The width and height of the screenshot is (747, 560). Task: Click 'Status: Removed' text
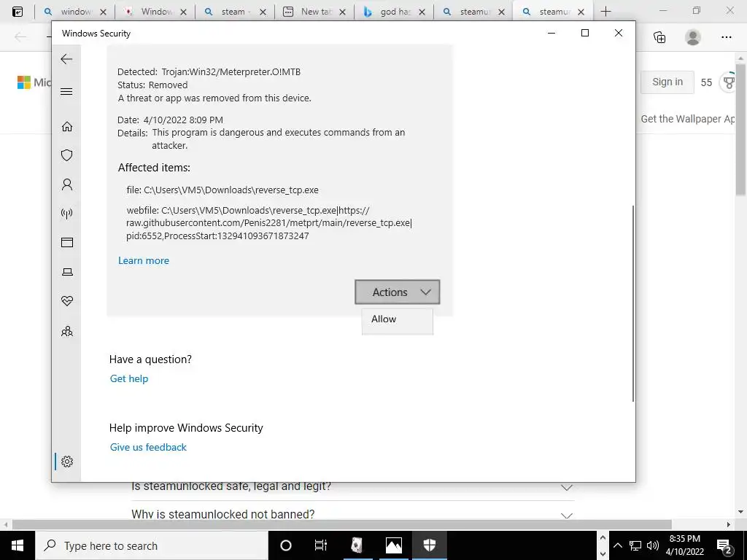click(152, 85)
